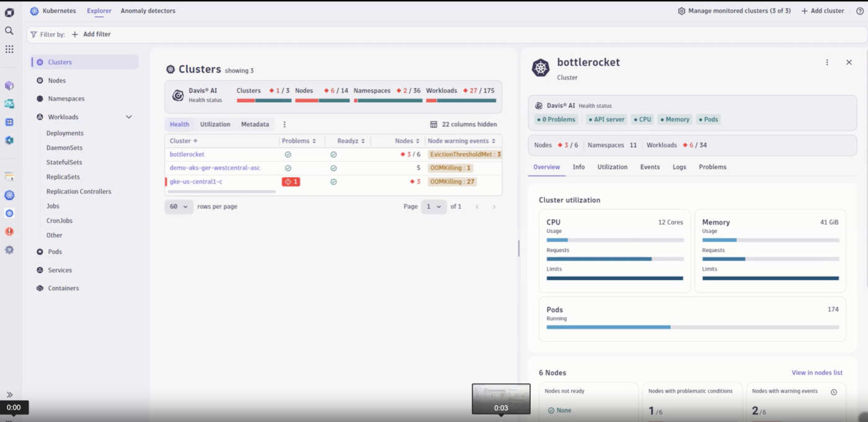This screenshot has height=422, width=868.
Task: Click the Add filter input field
Action: click(91, 35)
